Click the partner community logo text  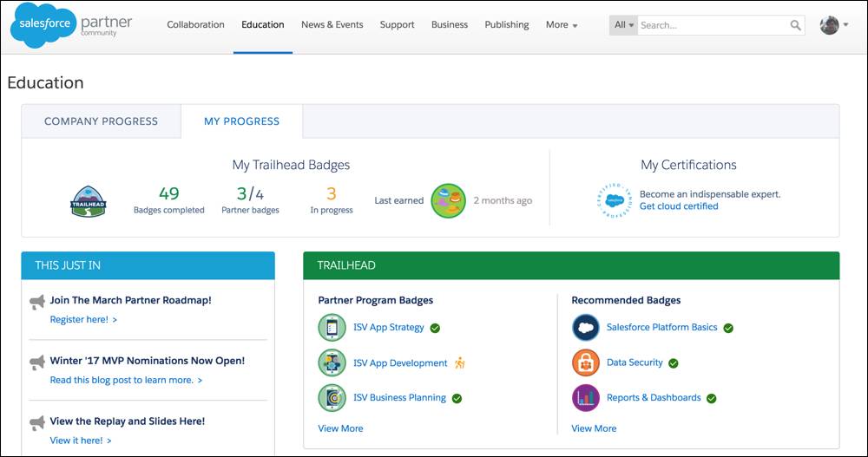(x=106, y=25)
